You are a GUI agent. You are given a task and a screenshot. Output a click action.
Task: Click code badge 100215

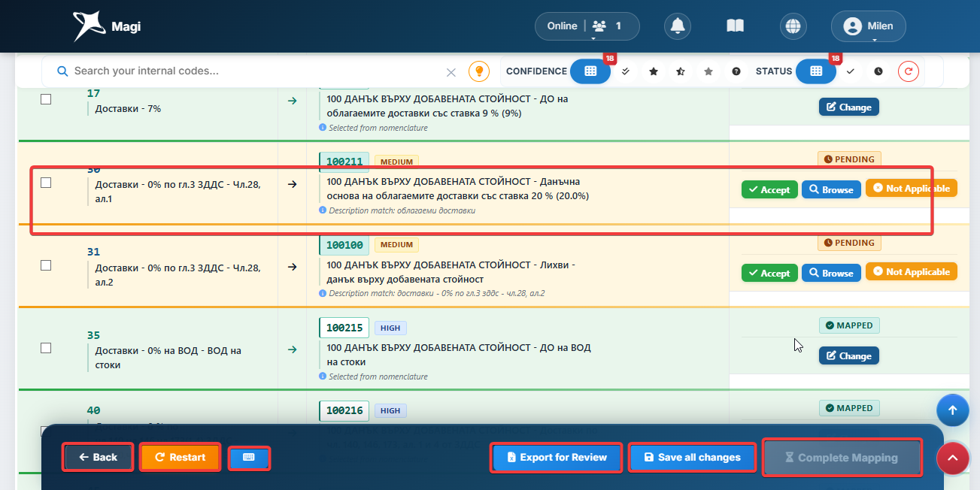tap(344, 328)
